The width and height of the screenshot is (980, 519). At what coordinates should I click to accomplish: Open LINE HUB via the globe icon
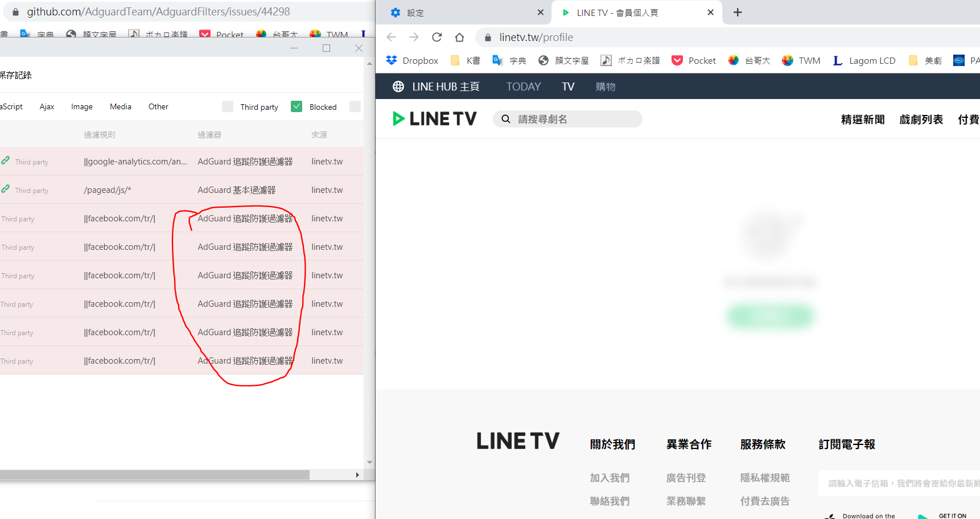397,86
